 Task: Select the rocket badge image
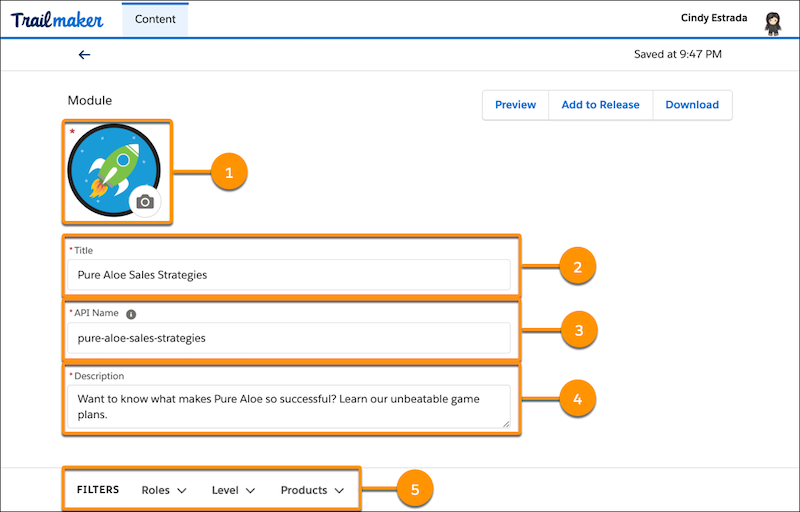[114, 170]
